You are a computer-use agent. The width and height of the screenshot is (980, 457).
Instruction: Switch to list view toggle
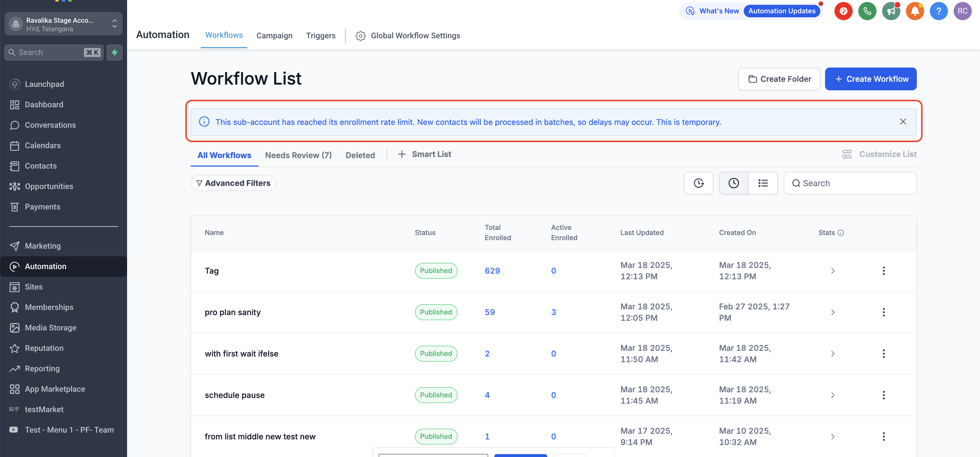tap(763, 183)
